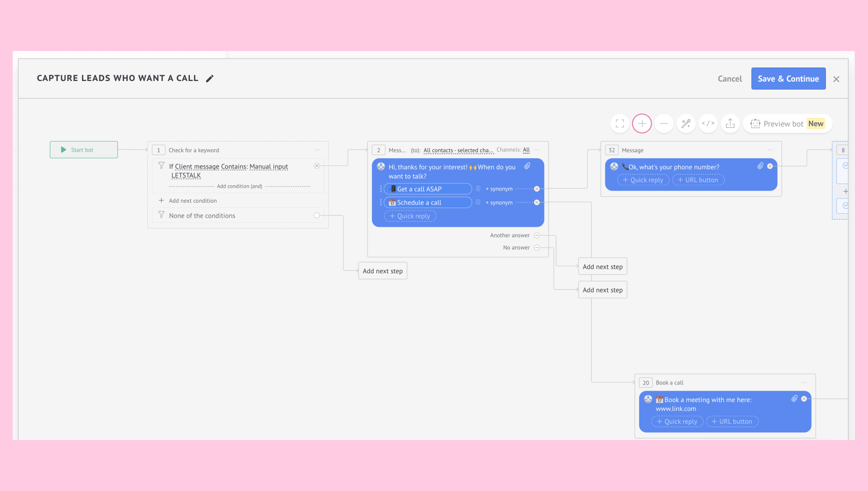Click attachment paperclip in phone number message
Viewport: 868px width, 491px height.
760,166
